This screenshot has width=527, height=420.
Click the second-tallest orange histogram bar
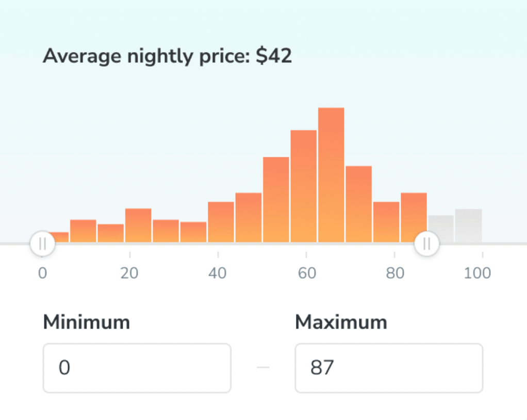tap(303, 186)
